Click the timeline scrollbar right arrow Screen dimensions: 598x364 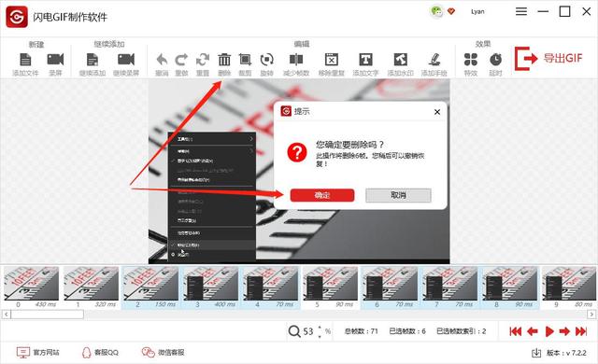tap(591, 315)
